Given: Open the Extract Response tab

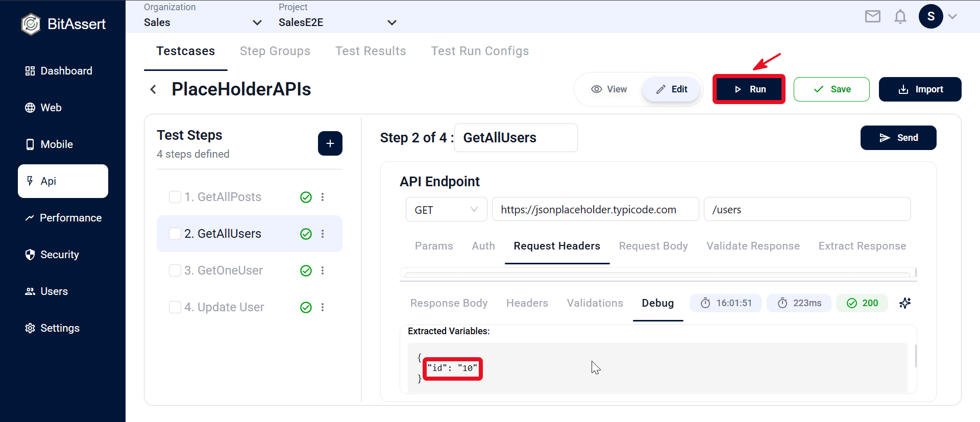Looking at the screenshot, I should (x=862, y=246).
